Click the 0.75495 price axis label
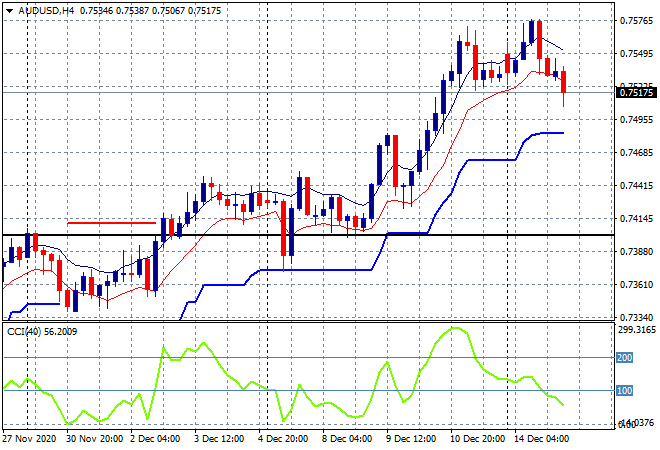Viewport: 660px width, 450px height. point(636,53)
